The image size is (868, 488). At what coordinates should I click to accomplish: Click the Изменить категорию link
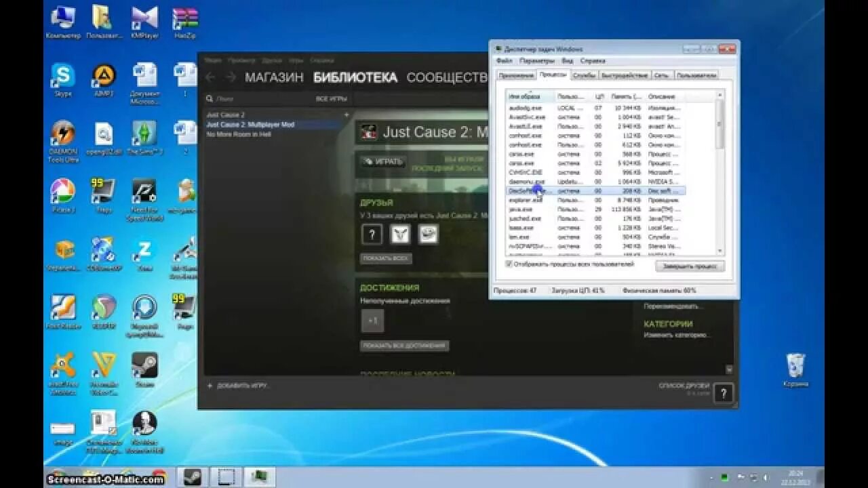[x=677, y=335]
